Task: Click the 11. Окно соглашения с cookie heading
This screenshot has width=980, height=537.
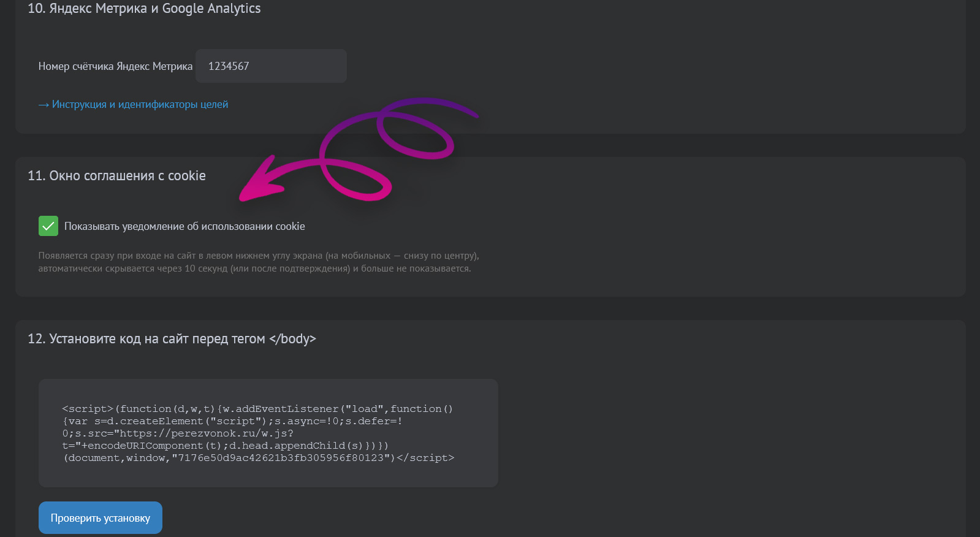Action: click(116, 176)
